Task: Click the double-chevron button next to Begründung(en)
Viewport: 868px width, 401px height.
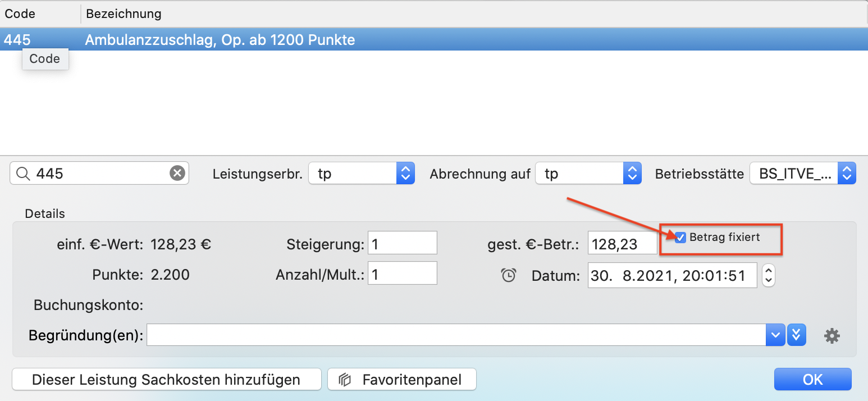Action: coord(797,335)
